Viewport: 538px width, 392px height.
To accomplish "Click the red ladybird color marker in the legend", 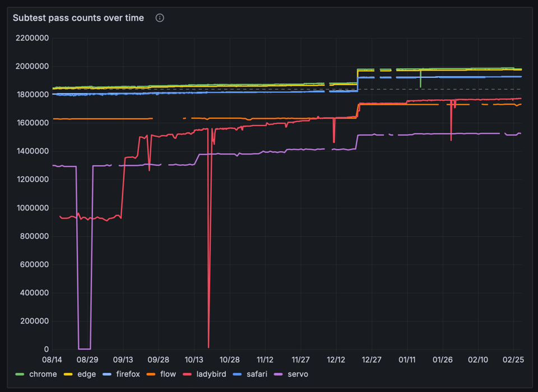I will (188, 374).
